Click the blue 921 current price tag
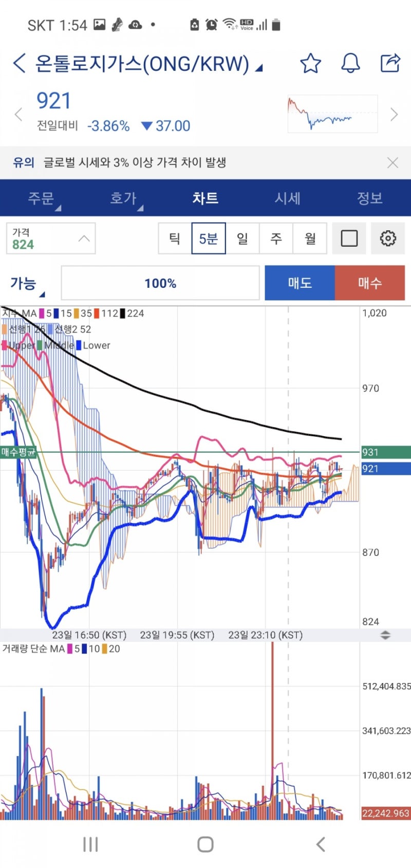This screenshot has height=868, width=411. tap(386, 469)
